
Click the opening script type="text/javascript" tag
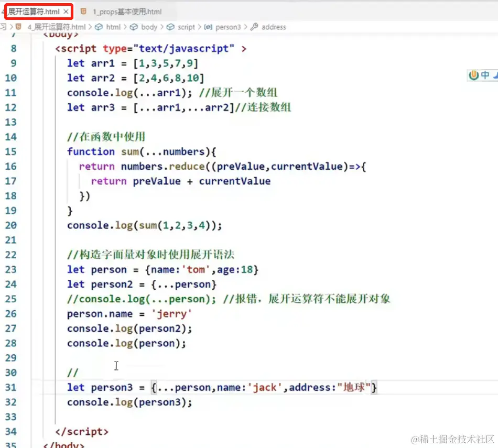[x=150, y=49]
